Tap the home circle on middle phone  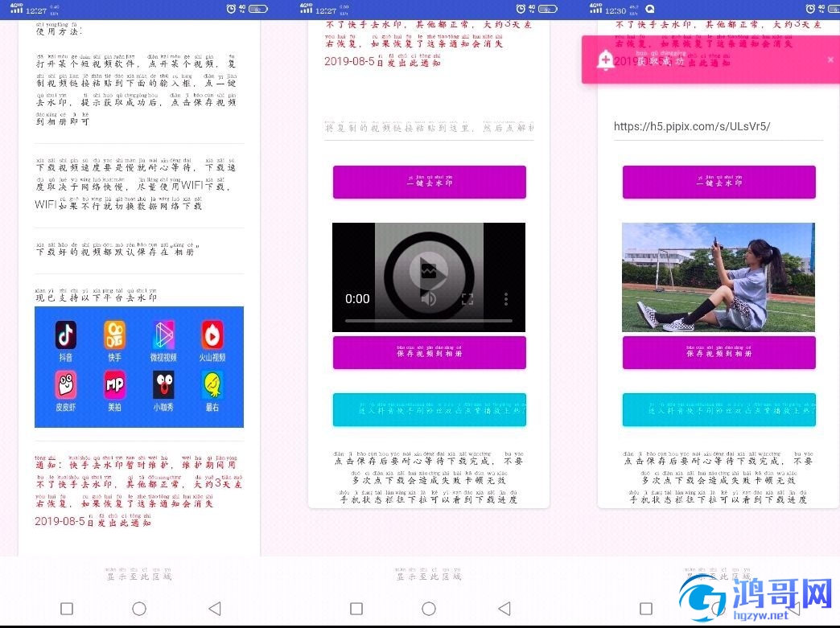click(x=429, y=609)
